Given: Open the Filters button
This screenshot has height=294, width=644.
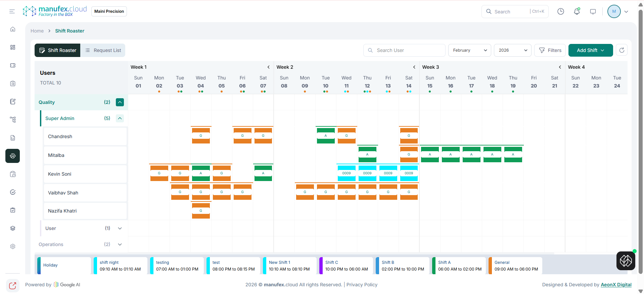Looking at the screenshot, I should point(550,50).
